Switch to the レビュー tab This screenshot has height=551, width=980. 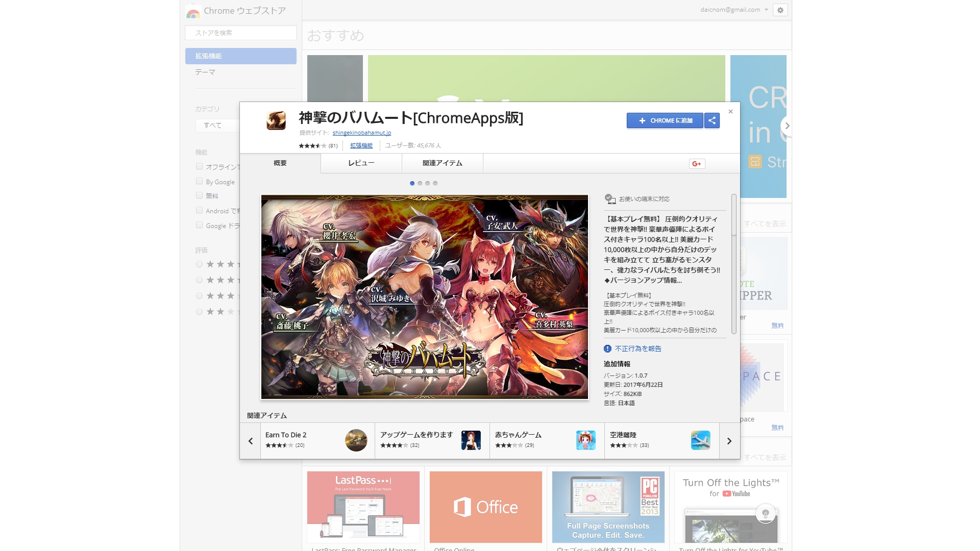361,163
